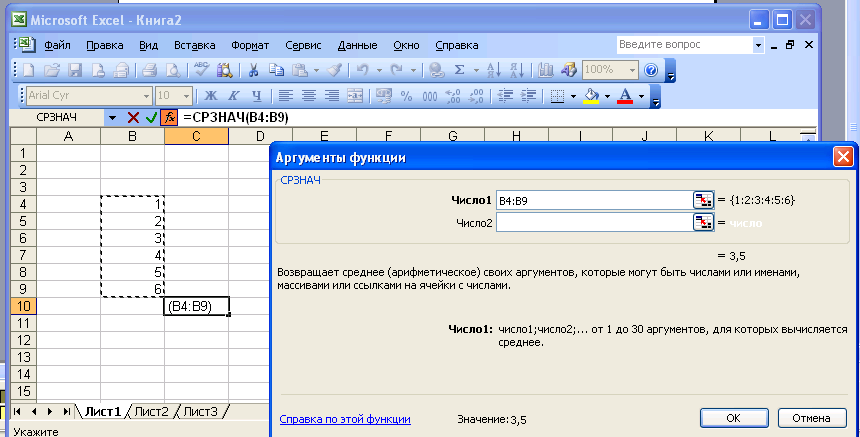This screenshot has height=437, width=860.
Task: Switch to the Лист2 sheet tab
Action: point(151,411)
